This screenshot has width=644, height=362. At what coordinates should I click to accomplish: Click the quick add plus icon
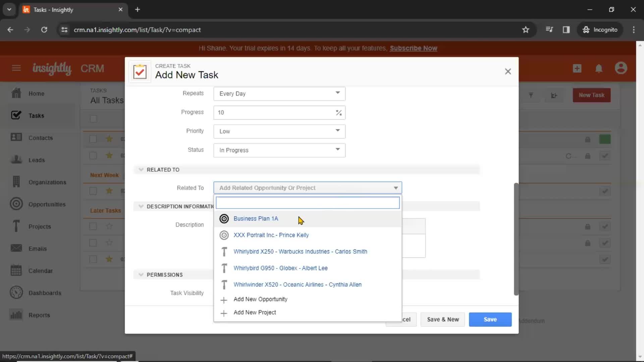(577, 68)
